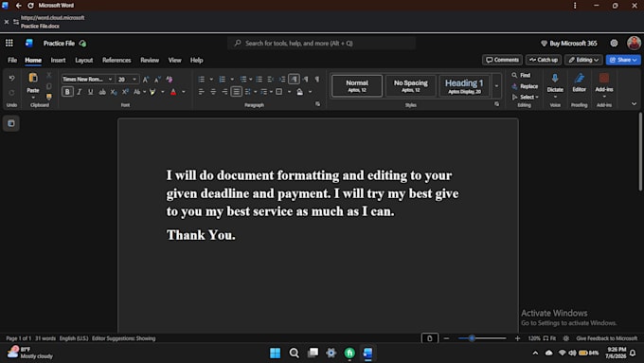The height and width of the screenshot is (363, 644).
Task: Open the Replace tool
Action: click(x=525, y=86)
